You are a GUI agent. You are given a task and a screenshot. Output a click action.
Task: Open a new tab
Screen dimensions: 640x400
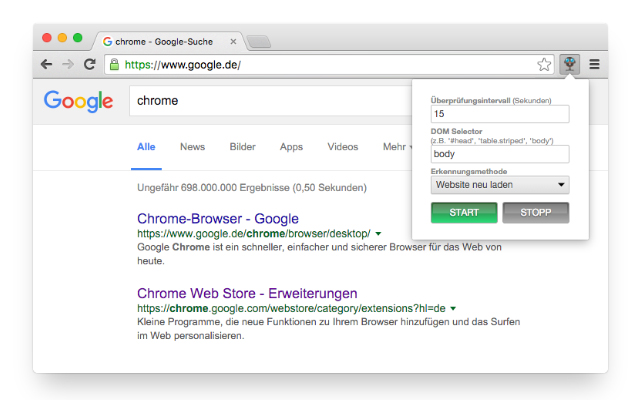[x=259, y=42]
